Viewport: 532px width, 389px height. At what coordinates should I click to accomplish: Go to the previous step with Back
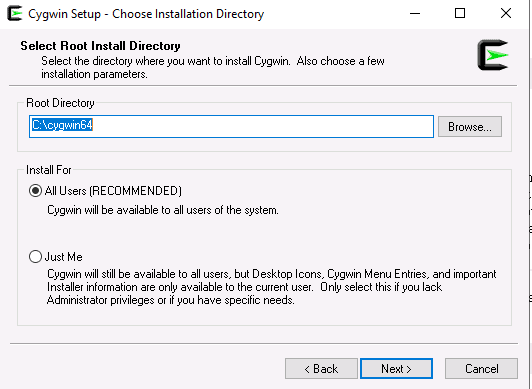pos(321,369)
